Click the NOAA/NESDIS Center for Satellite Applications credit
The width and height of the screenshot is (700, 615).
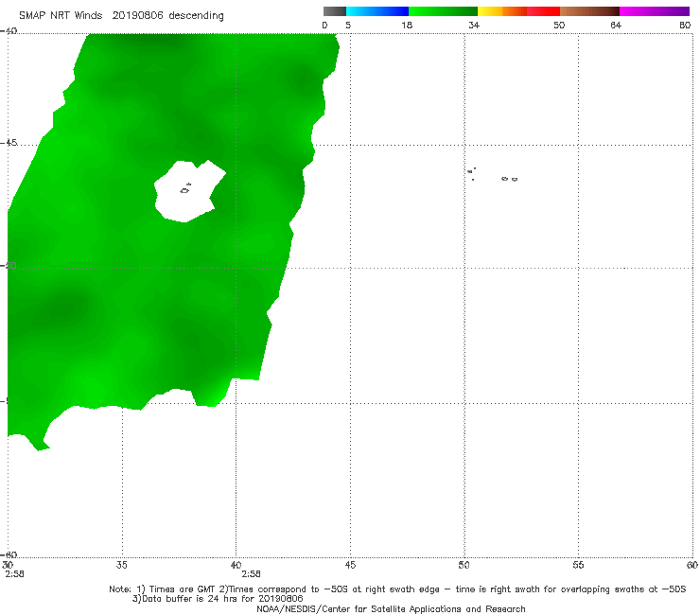[391, 608]
